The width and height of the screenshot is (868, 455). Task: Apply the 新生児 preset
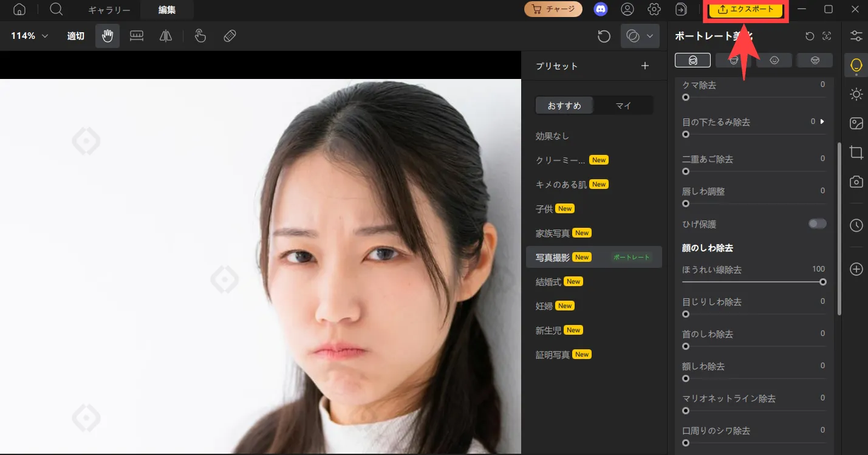tap(594, 330)
